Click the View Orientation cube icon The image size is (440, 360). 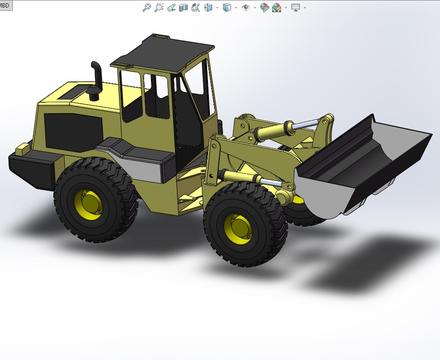[x=208, y=7]
